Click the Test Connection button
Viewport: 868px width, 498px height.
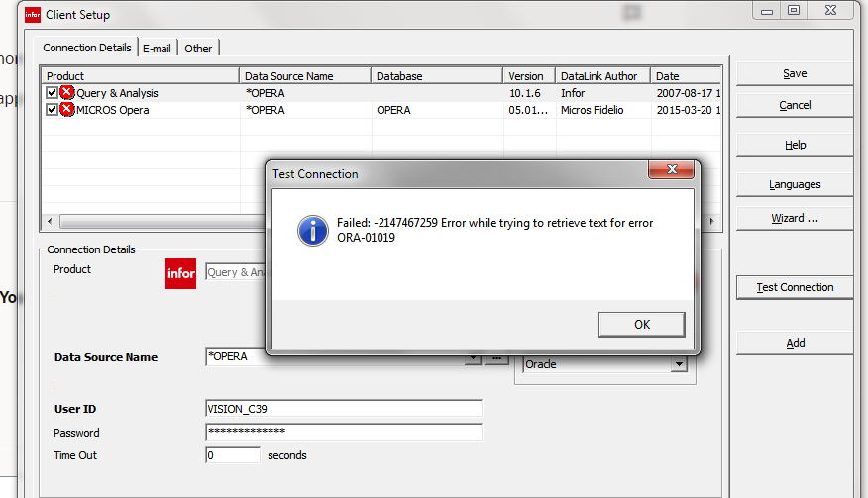click(x=794, y=287)
